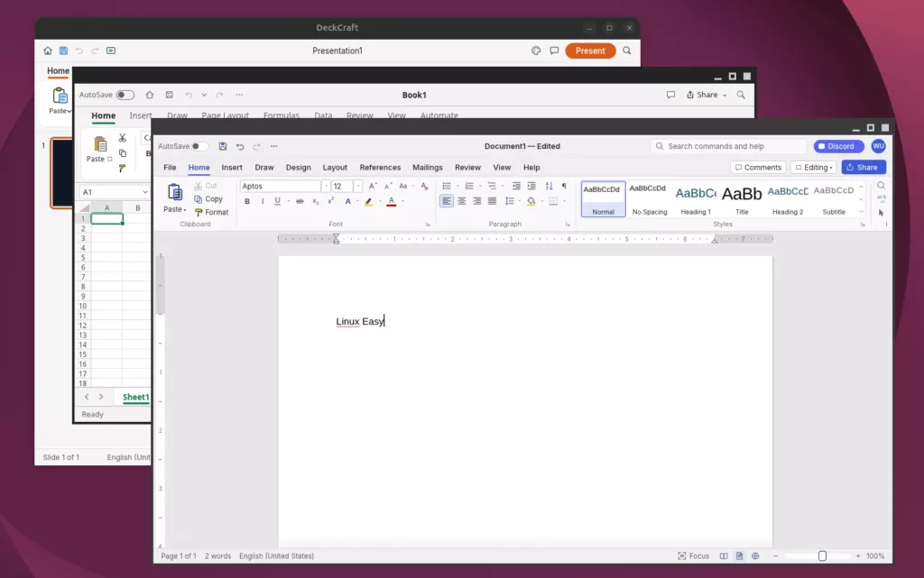Image resolution: width=924 pixels, height=578 pixels.
Task: Toggle Focus mode in the status bar
Action: [694, 555]
